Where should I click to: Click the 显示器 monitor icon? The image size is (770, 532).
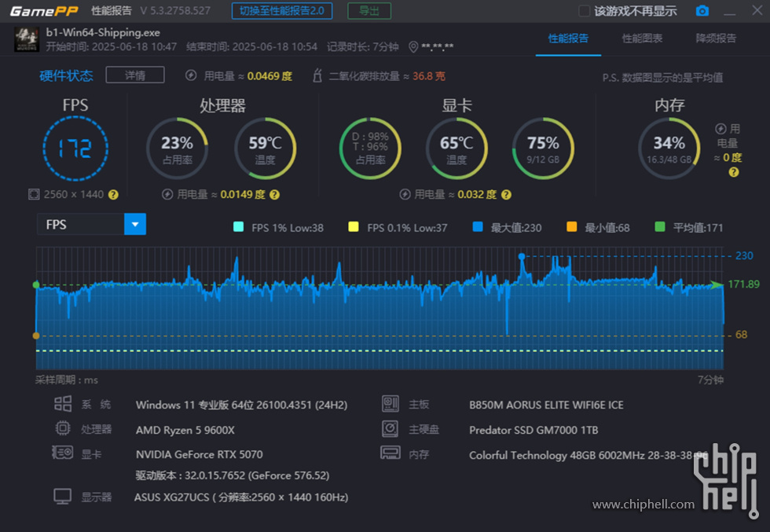[63, 497]
